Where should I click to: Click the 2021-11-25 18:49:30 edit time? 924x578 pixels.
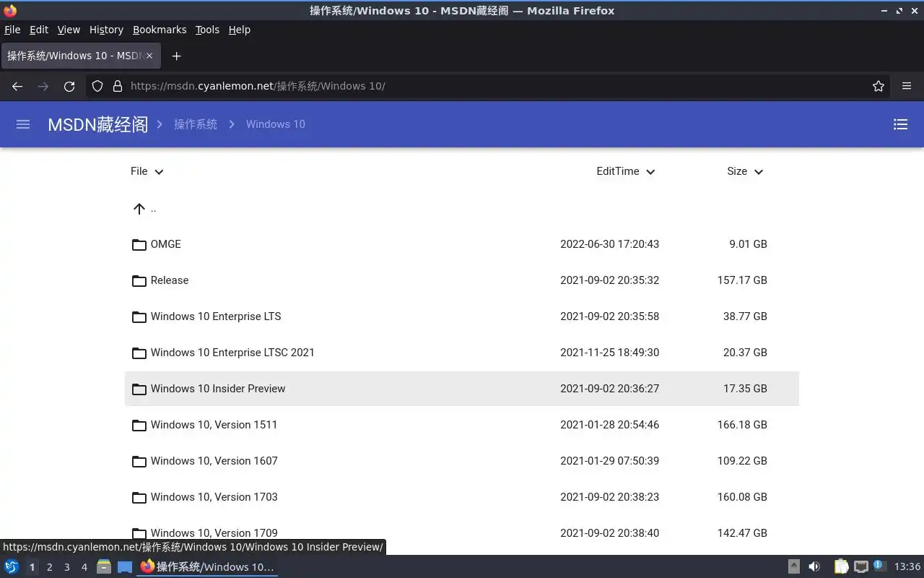pos(610,353)
